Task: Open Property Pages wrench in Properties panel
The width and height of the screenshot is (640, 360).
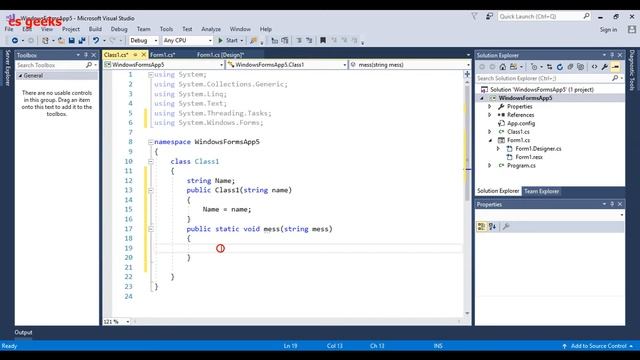Action: [506, 227]
